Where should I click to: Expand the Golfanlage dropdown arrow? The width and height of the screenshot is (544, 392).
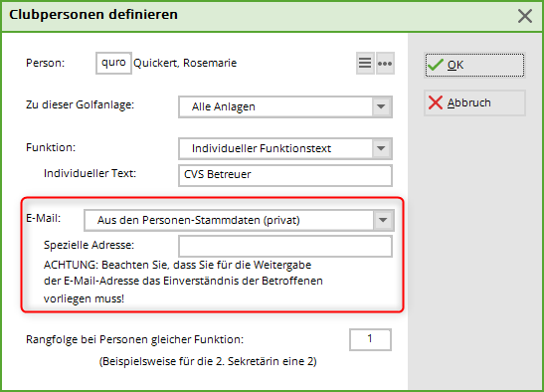tap(381, 106)
